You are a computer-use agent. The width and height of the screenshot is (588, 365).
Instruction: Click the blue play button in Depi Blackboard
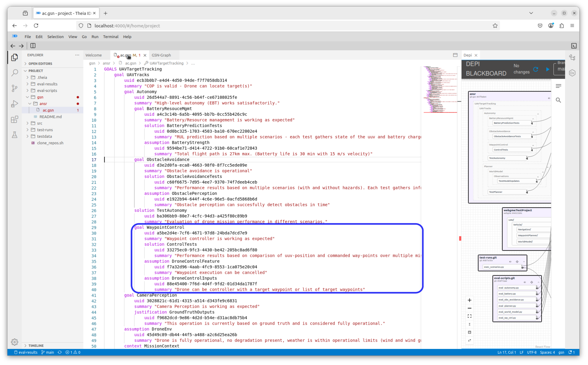coord(547,69)
